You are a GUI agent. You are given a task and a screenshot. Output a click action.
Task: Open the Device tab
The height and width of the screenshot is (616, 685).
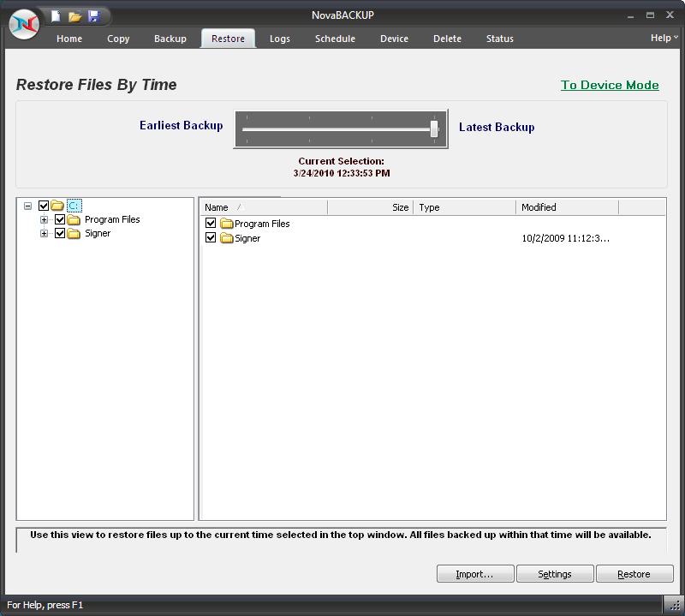(394, 39)
